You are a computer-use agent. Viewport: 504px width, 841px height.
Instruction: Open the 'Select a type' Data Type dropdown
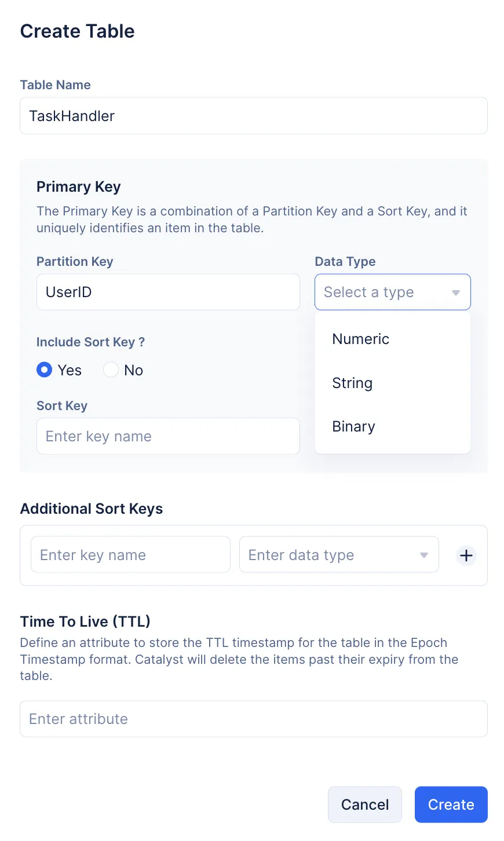392,292
